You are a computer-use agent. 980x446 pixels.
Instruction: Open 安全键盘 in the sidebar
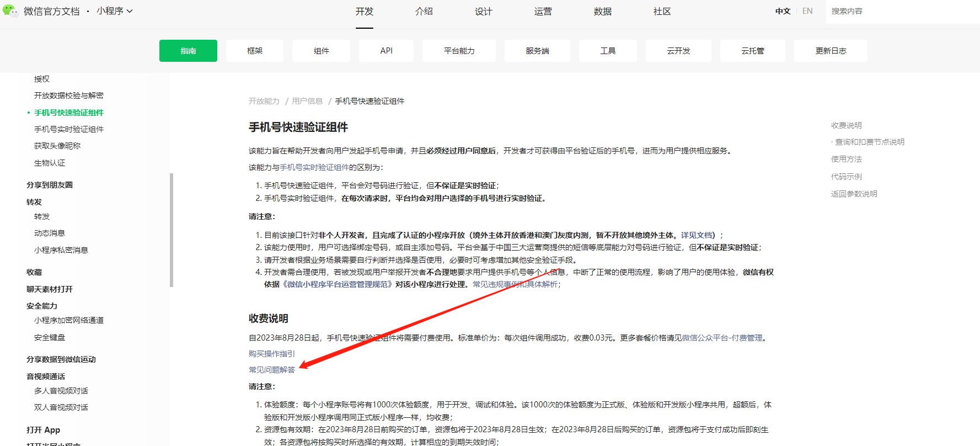50,337
